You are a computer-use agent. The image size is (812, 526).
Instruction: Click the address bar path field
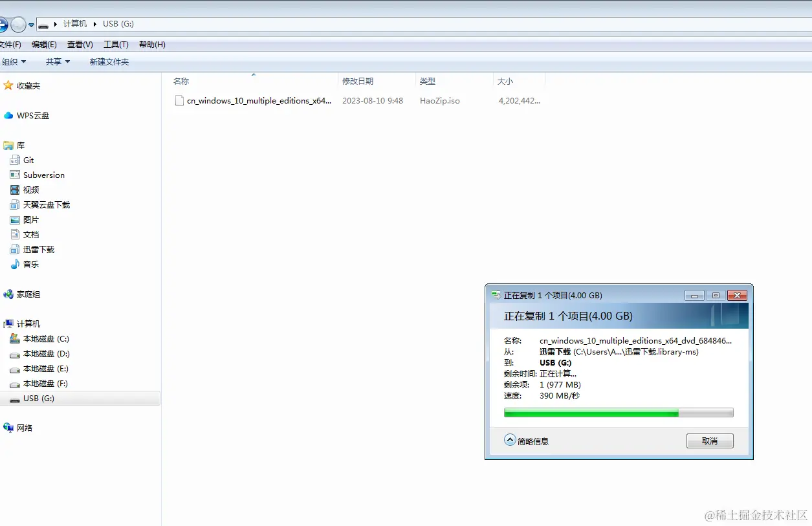pos(424,24)
